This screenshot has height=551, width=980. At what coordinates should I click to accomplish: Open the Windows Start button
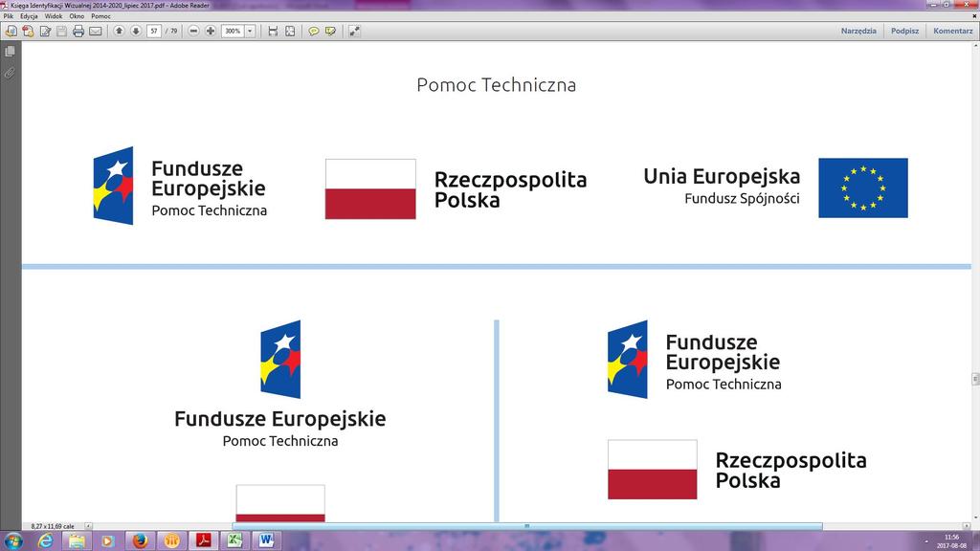click(13, 540)
